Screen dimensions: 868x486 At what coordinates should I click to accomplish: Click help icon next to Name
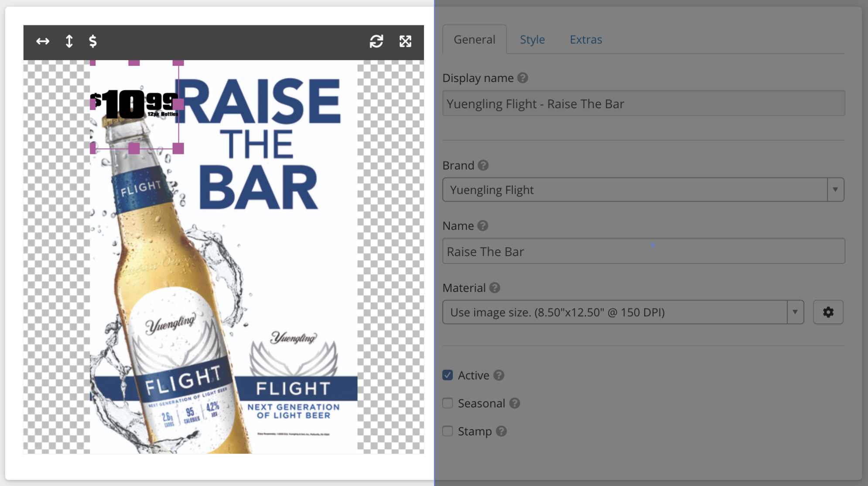tap(482, 226)
